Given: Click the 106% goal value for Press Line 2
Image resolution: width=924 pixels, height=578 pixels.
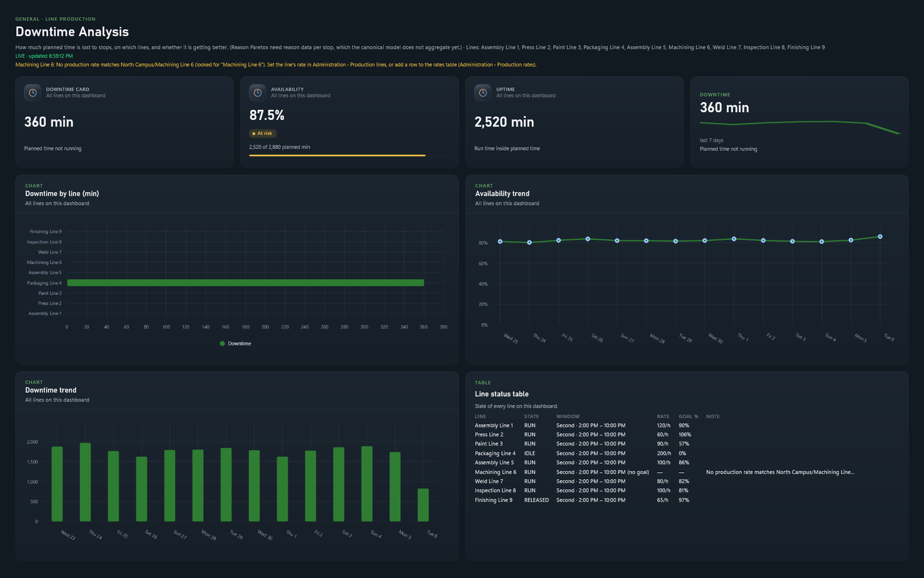Looking at the screenshot, I should pos(685,435).
